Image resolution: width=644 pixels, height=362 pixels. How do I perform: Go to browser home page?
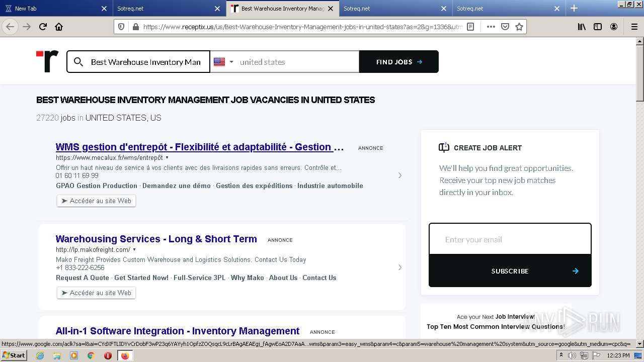pos(59,27)
